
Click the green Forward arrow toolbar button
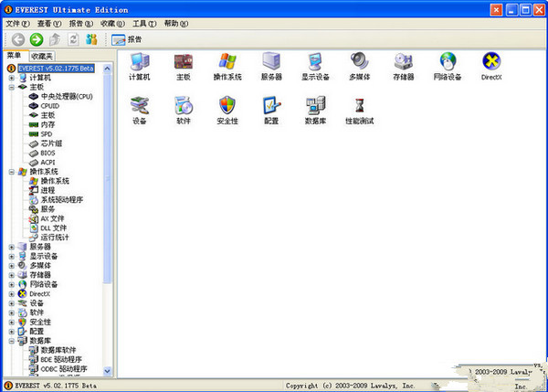pos(36,39)
